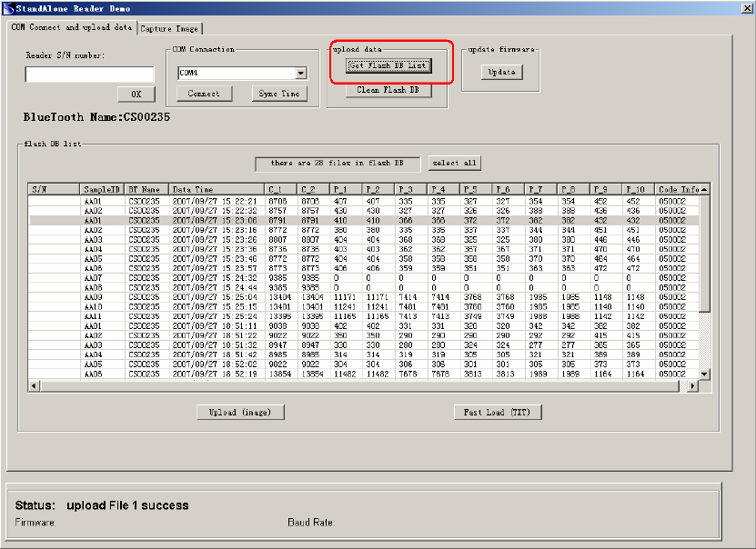The width and height of the screenshot is (756, 549).
Task: Click the Sync Time button
Action: pyautogui.click(x=279, y=94)
